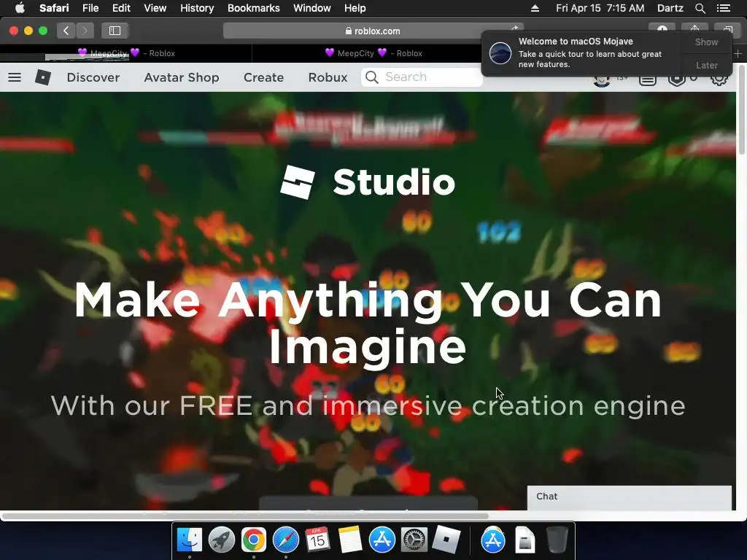Open Notes from the Dock

(x=349, y=540)
